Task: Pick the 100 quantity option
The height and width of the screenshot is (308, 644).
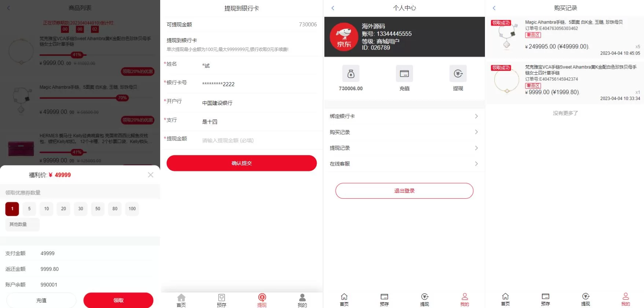Action: tap(132, 209)
